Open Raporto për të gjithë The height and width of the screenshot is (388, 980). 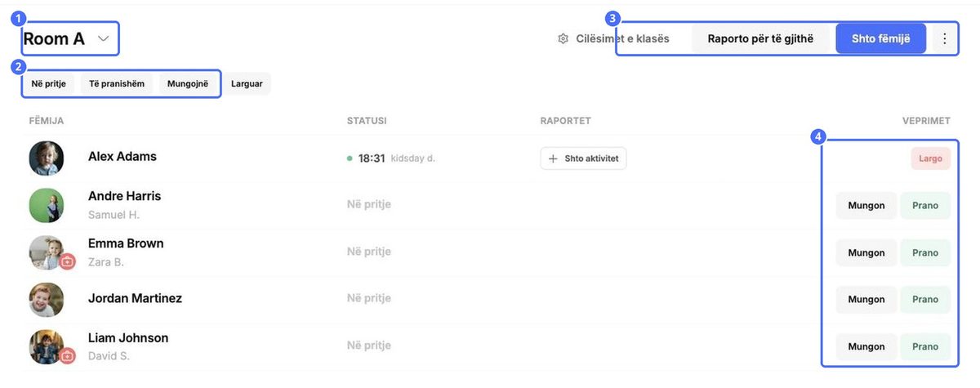click(760, 38)
